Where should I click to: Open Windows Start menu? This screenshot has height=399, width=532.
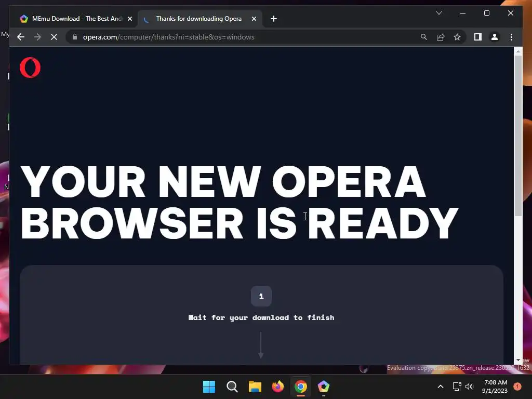[209, 387]
